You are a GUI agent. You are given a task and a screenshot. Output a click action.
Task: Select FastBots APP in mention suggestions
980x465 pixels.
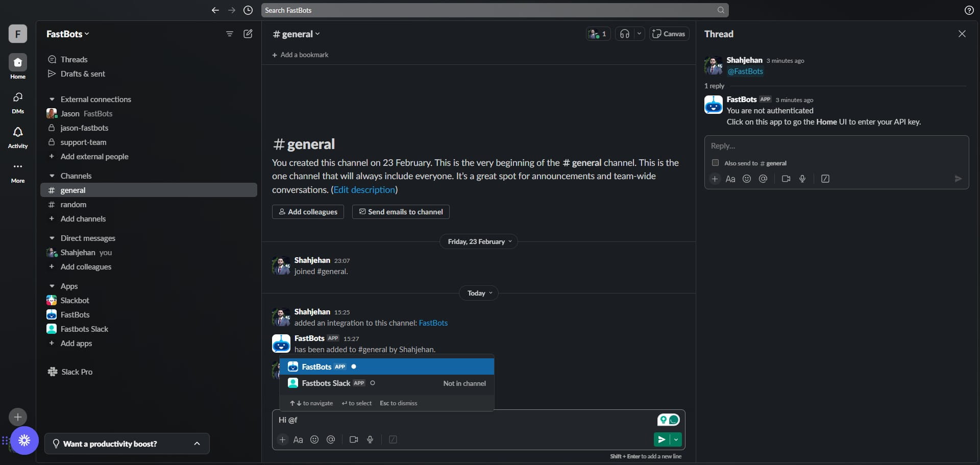[x=387, y=366]
